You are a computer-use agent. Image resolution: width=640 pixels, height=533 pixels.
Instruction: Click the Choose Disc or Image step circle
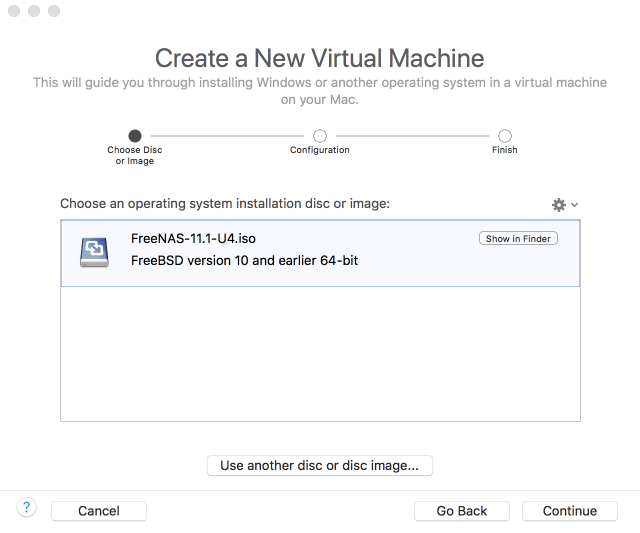tap(135, 135)
